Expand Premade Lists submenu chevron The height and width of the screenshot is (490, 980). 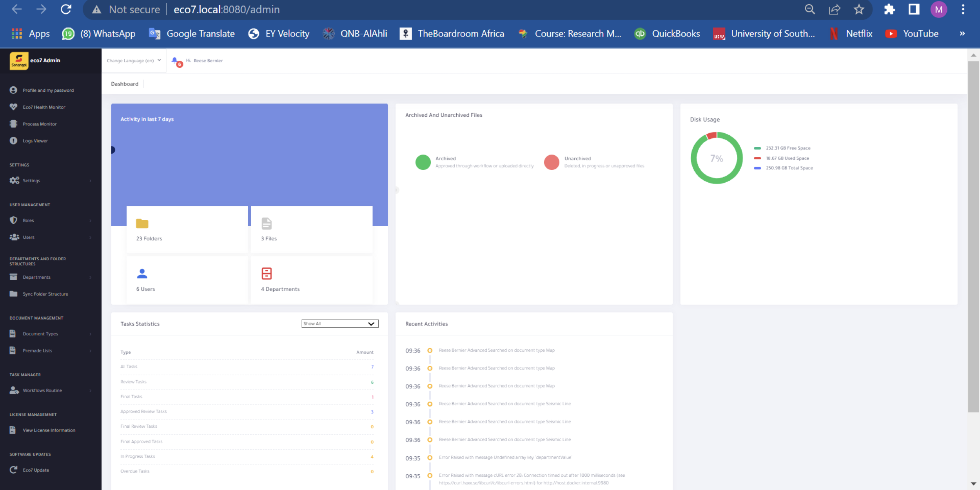91,351
